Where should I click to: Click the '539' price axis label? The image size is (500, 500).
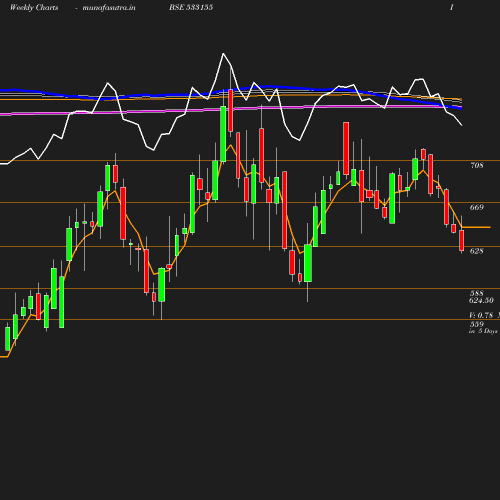point(477,324)
